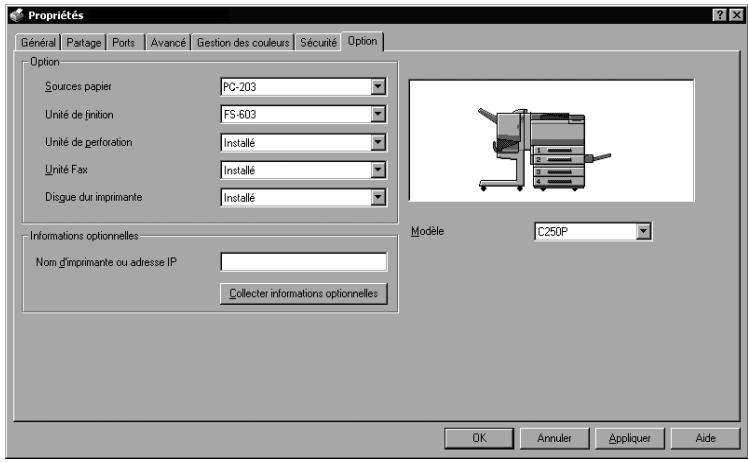Open the Gestion des couleurs tab
Viewport: 748px width, 462px height.
pyautogui.click(x=243, y=42)
